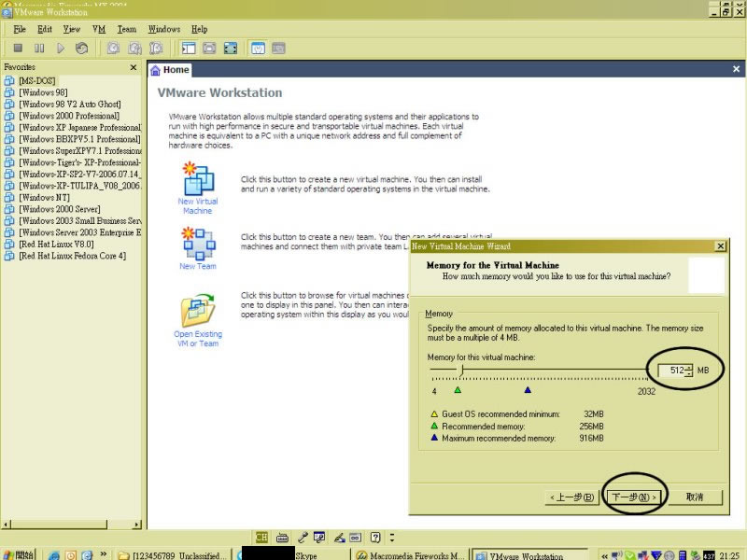747x560 pixels.
Task: Open the Snapshot Manager toolbar icon
Action: (156, 49)
